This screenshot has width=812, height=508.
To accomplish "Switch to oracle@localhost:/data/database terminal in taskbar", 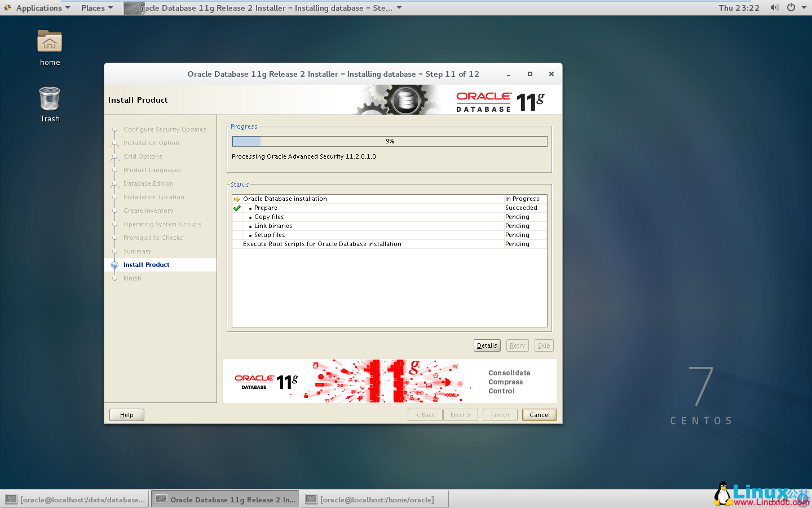I will tap(76, 500).
